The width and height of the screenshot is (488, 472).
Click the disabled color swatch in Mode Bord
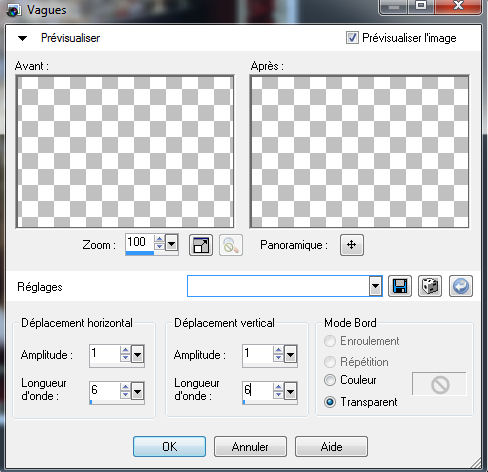439,384
